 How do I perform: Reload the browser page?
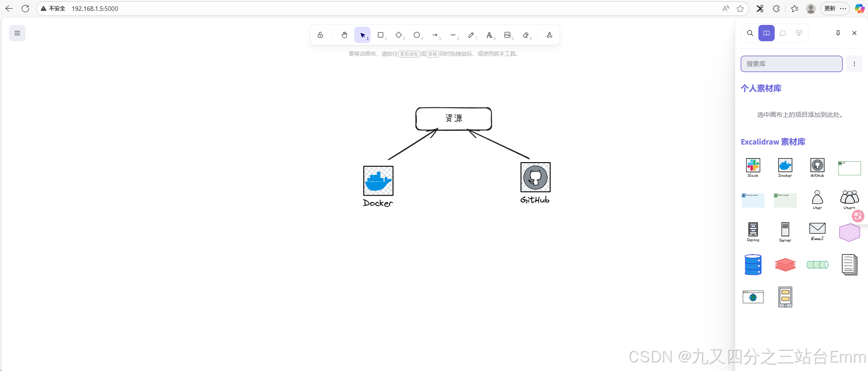(25, 9)
